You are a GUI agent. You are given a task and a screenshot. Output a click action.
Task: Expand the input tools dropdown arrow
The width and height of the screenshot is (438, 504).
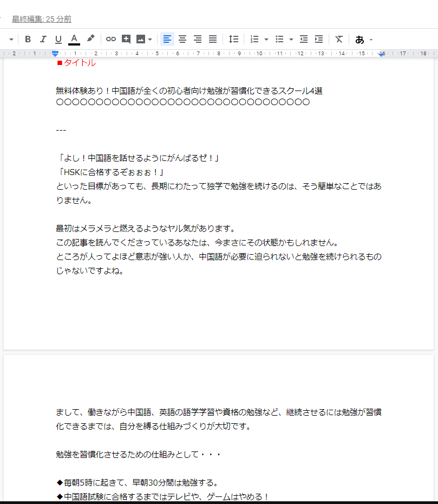point(371,40)
